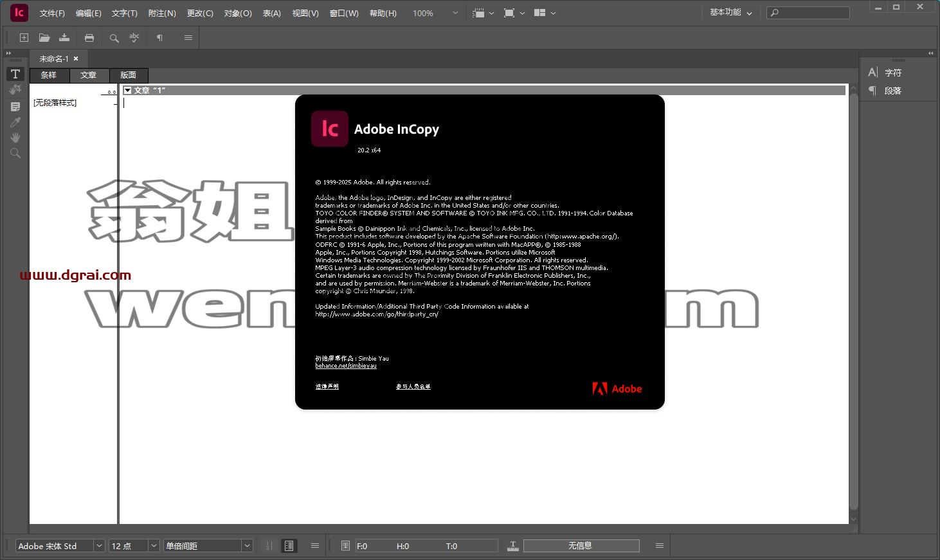Open the zoom level 100% dropdown
Screen dimensions: 940x560
click(x=455, y=13)
